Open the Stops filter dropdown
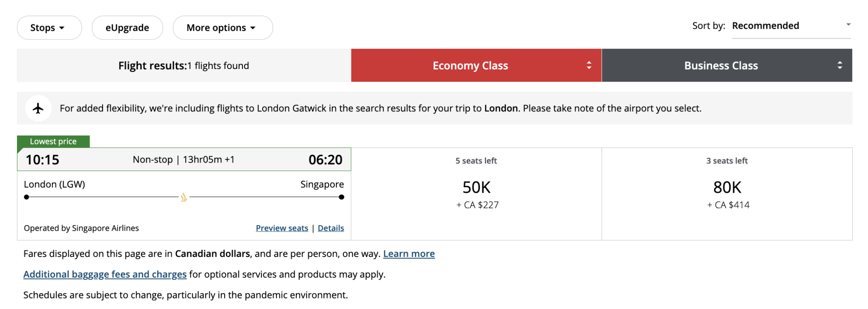868x309 pixels. click(49, 27)
